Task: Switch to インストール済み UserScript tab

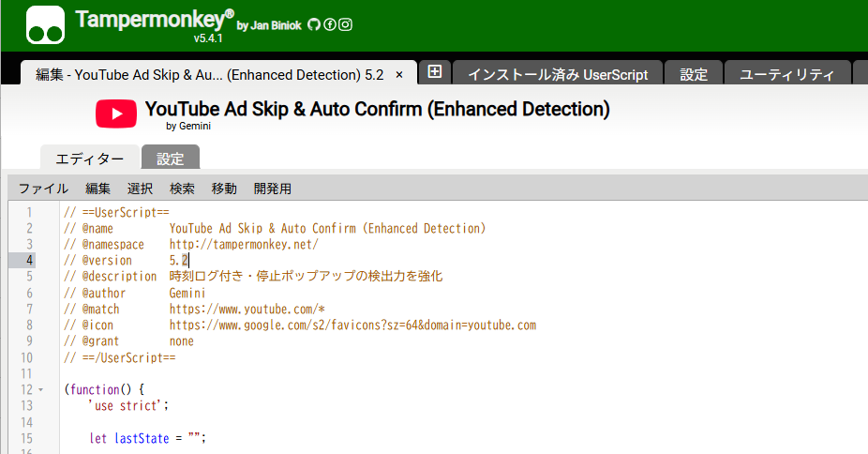Action: pyautogui.click(x=558, y=75)
